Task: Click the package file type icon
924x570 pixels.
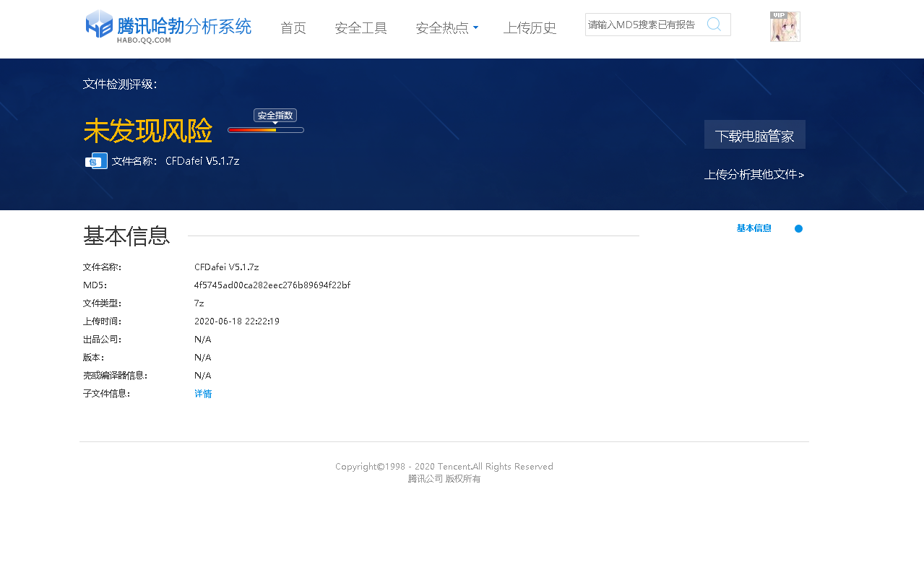Action: tap(96, 160)
